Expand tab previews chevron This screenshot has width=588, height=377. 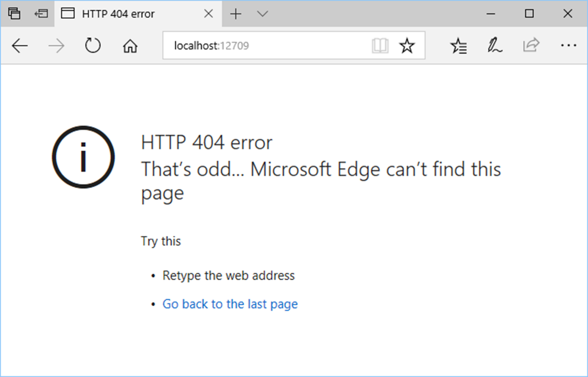tap(263, 14)
